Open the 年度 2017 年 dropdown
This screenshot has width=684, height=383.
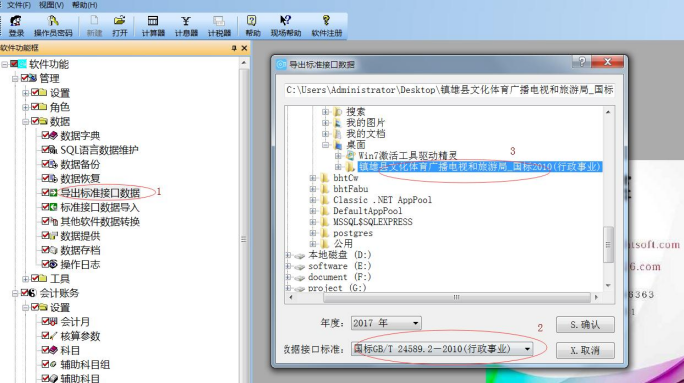[x=415, y=323]
